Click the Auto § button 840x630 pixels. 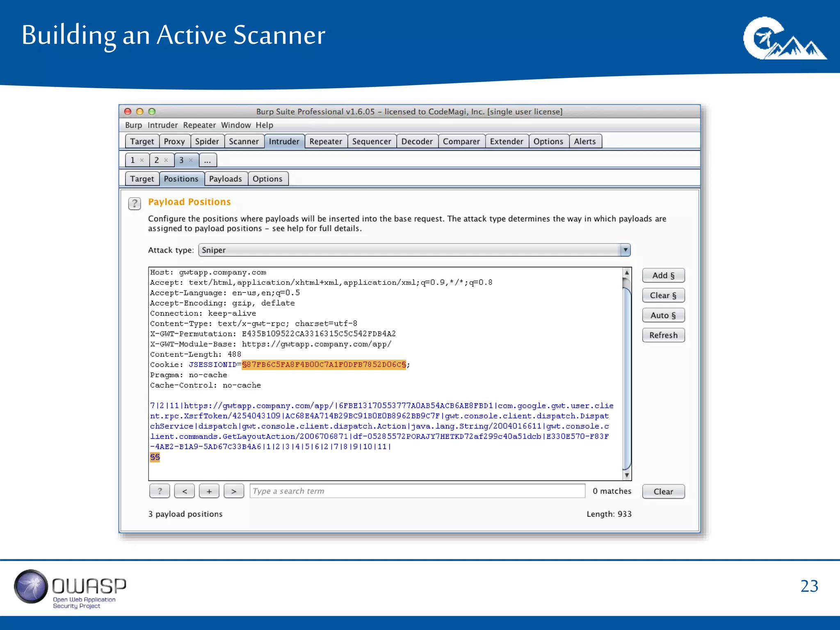pos(663,315)
